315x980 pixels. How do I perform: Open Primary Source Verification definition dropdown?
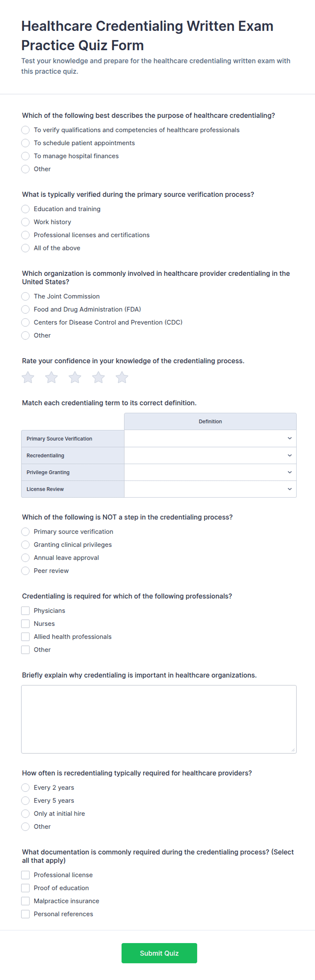click(x=210, y=438)
